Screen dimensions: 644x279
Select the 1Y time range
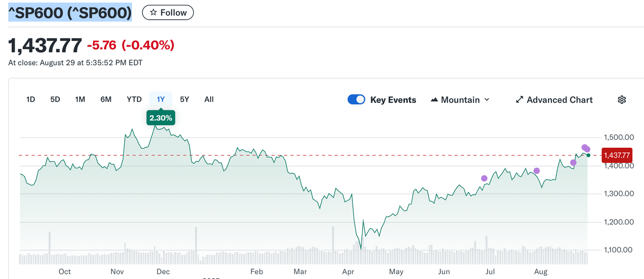click(161, 99)
